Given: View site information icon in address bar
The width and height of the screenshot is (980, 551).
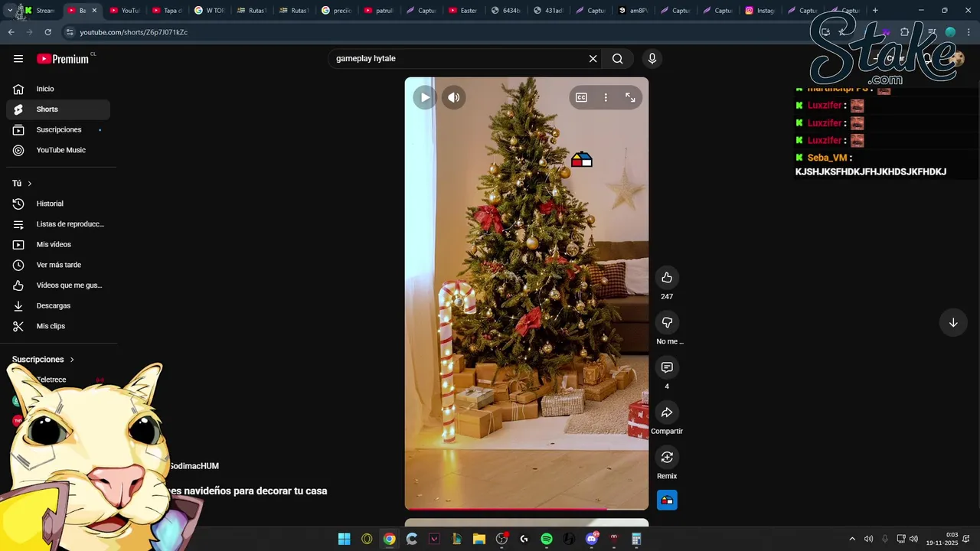Looking at the screenshot, I should click(x=70, y=32).
